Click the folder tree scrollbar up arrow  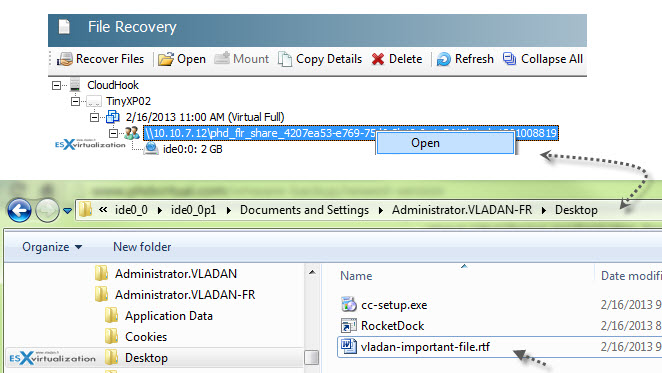pyautogui.click(x=312, y=272)
